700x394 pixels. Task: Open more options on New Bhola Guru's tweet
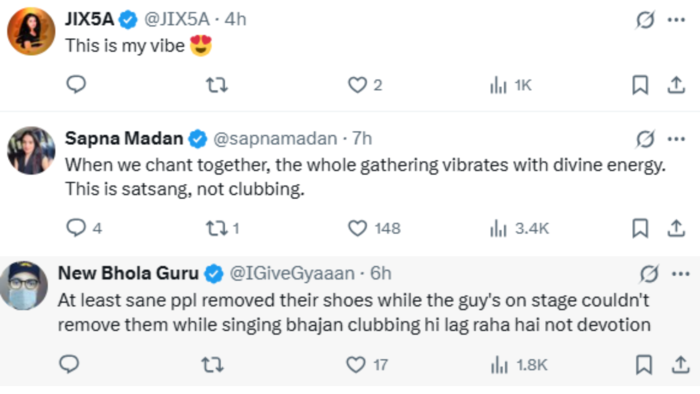point(680,274)
